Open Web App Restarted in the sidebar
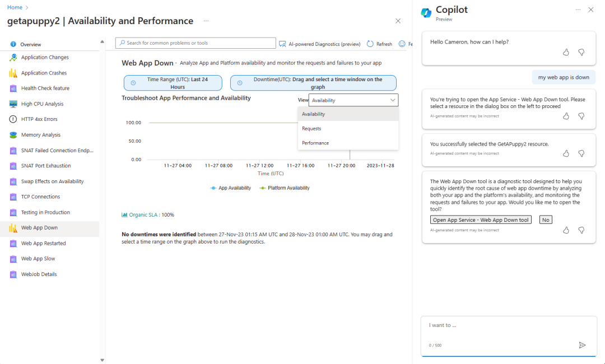 tap(43, 244)
